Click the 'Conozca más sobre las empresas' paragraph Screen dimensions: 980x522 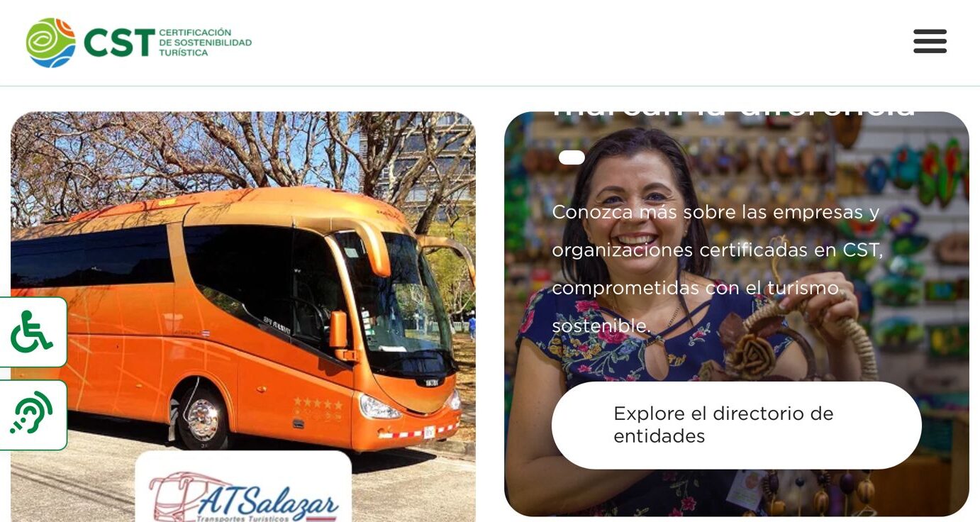point(717,269)
